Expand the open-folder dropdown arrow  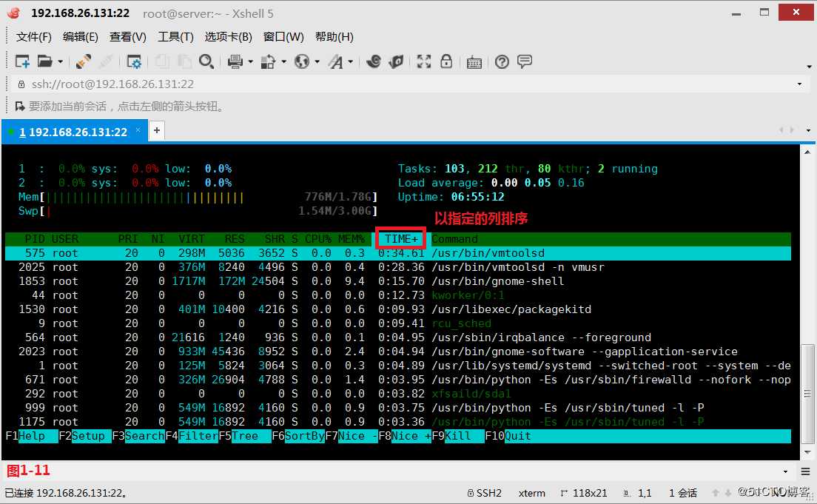[x=61, y=61]
